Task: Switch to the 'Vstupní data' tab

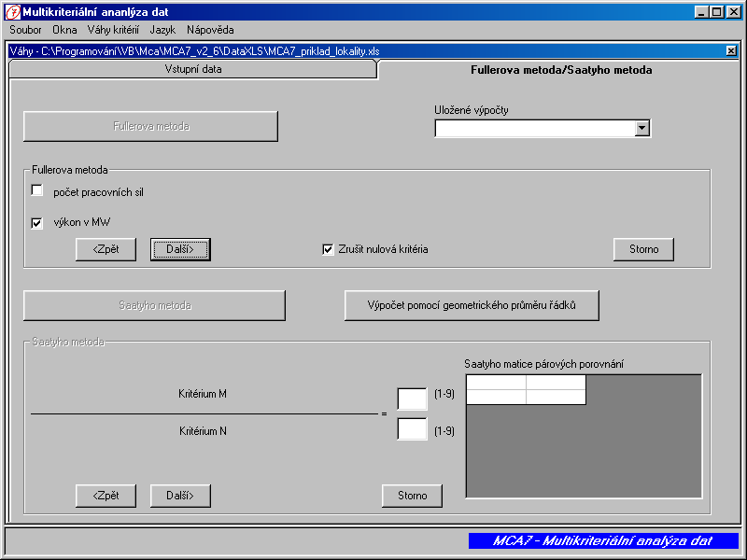Action: (x=193, y=69)
